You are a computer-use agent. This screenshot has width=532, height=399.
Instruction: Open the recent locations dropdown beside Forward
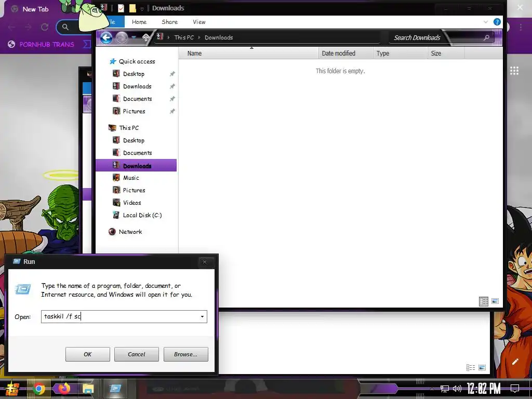click(134, 37)
